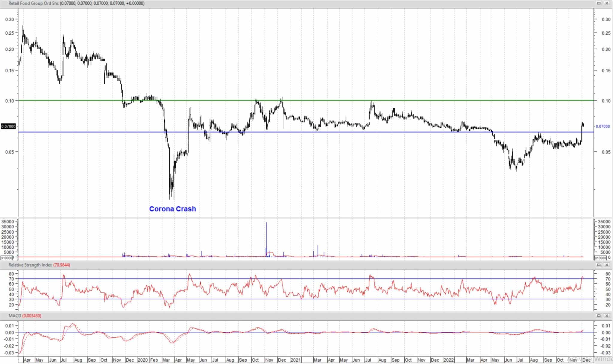Close the Relative Strength Index pane
This screenshot has height=364, width=613.
[x=607, y=265]
